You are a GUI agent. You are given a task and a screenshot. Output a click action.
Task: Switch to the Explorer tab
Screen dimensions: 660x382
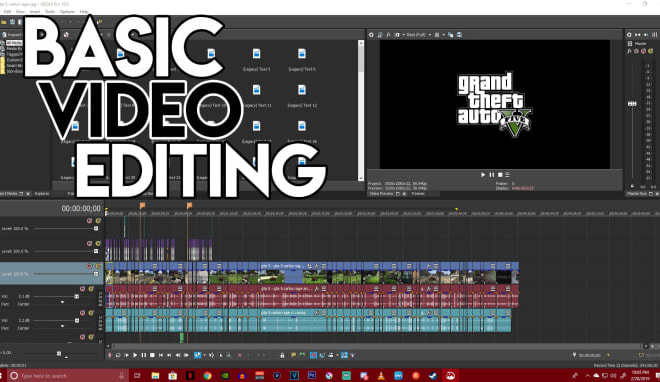pyautogui.click(x=42, y=194)
